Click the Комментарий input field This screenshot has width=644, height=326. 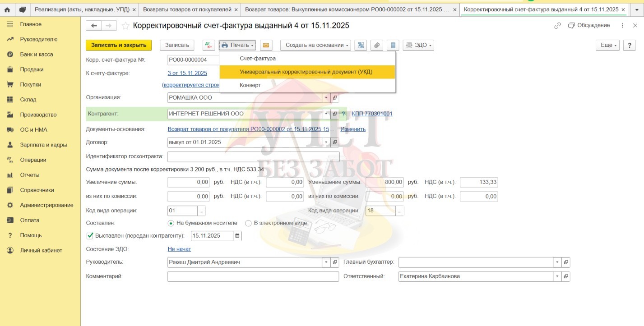click(x=253, y=276)
